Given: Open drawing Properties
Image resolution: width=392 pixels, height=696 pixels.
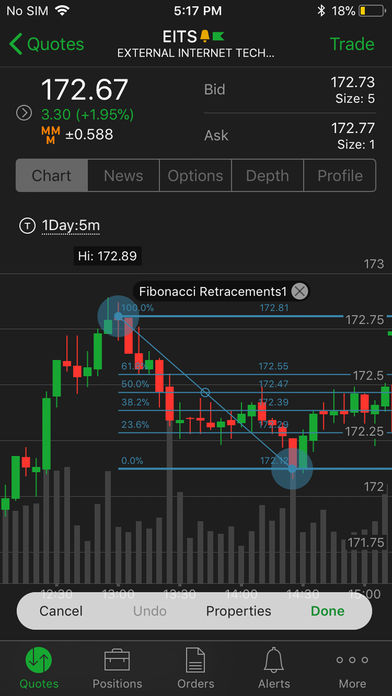Looking at the screenshot, I should tap(238, 611).
